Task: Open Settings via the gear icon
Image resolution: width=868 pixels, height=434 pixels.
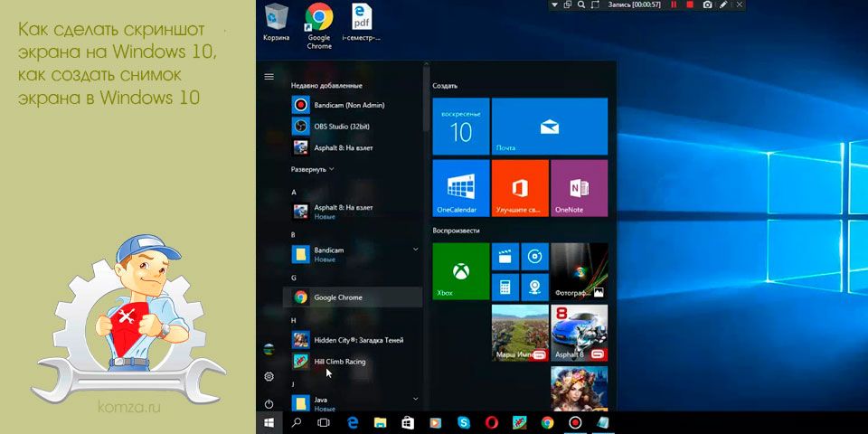Action: [269, 376]
